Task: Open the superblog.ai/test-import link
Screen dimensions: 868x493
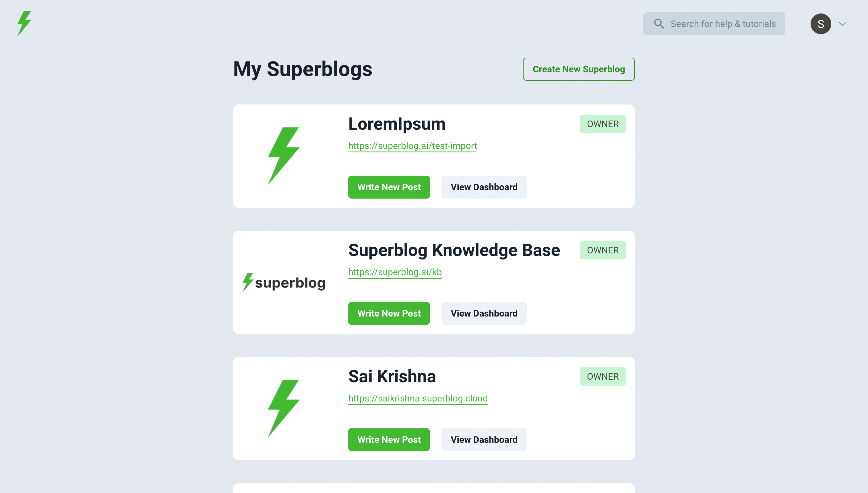Action: [x=412, y=145]
